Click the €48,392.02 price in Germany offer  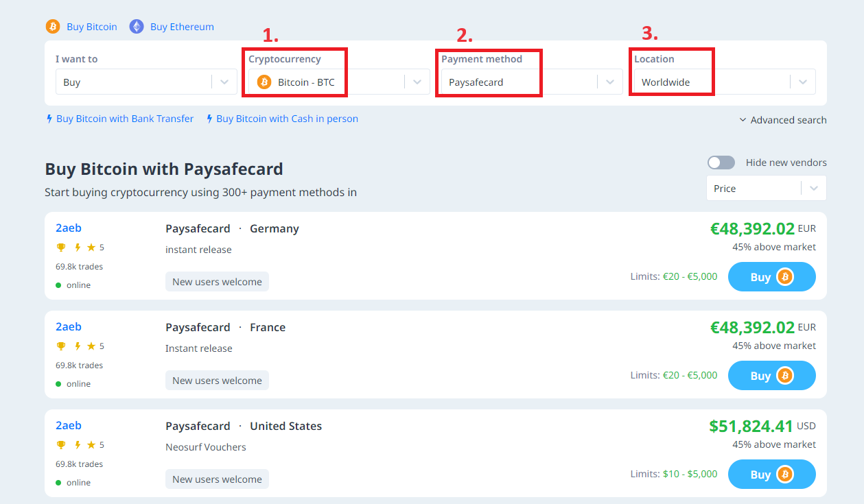click(x=752, y=229)
